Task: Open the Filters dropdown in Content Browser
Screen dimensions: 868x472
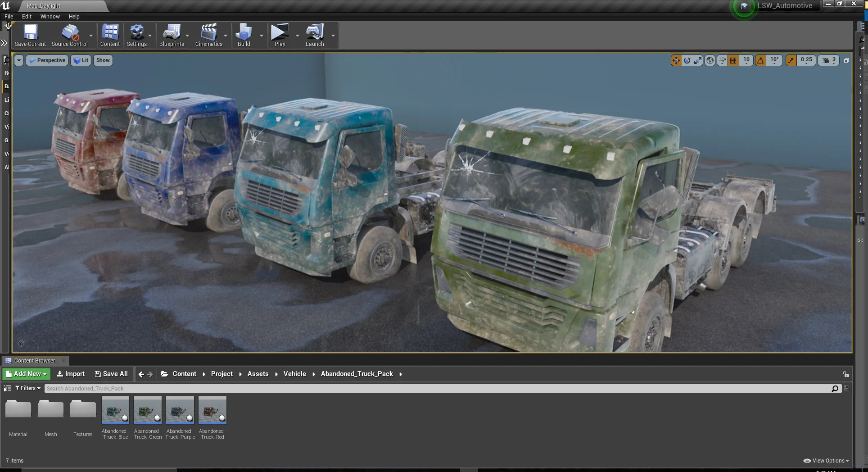Action: pyautogui.click(x=28, y=388)
